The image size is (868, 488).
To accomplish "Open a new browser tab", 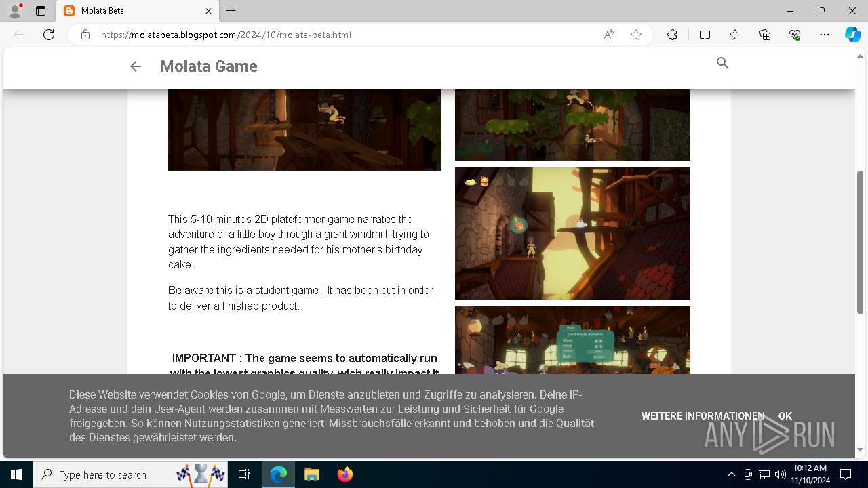I will pyautogui.click(x=231, y=11).
